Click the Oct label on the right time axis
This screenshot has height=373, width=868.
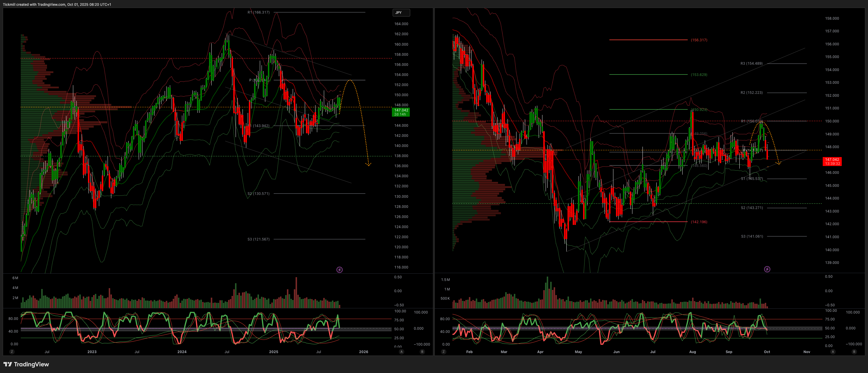pos(767,352)
